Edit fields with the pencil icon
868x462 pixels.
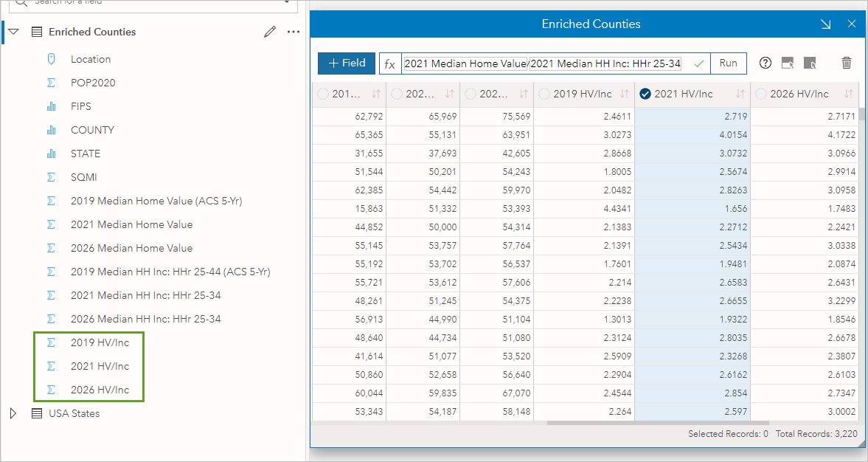270,32
